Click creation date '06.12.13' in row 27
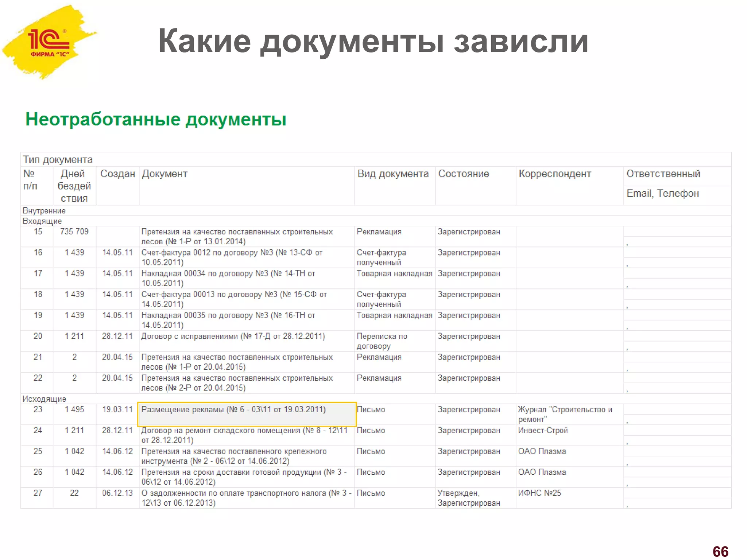 click(x=117, y=493)
